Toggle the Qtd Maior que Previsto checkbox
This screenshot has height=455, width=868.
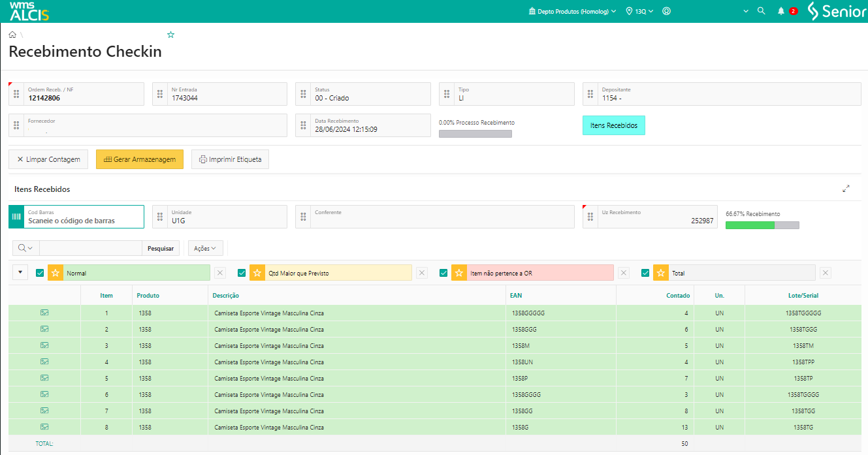[242, 273]
